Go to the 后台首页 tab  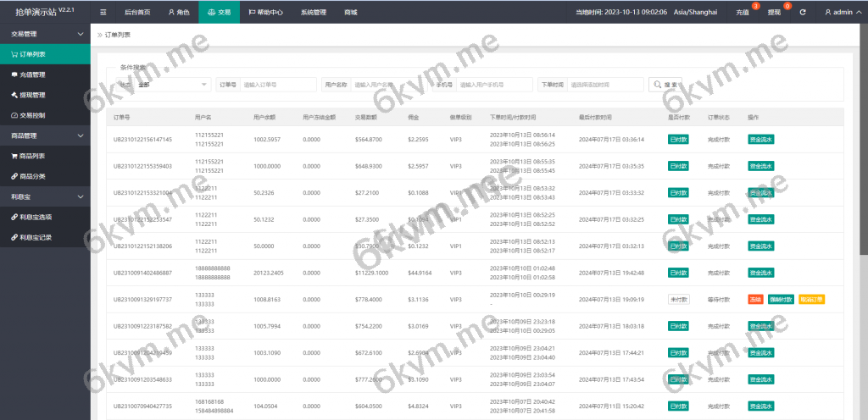tap(137, 12)
